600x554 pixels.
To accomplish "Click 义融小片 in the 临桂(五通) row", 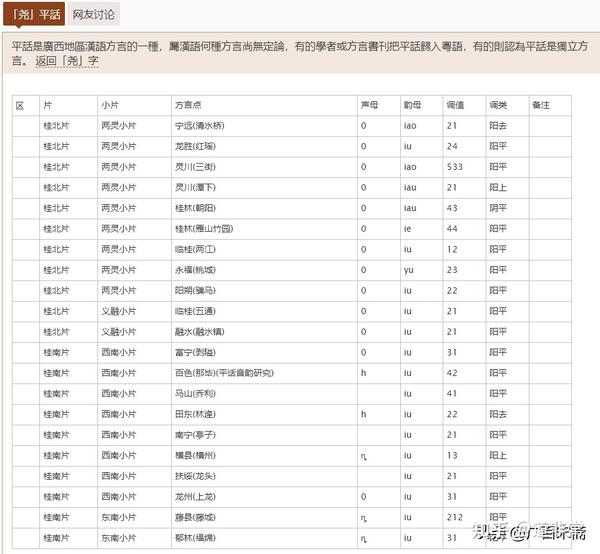I will [119, 312].
